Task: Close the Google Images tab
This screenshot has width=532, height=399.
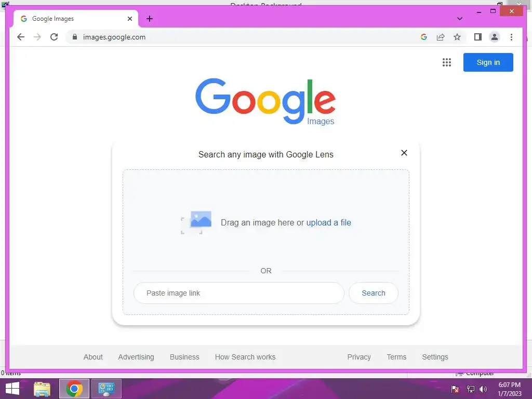Action: tap(129, 19)
